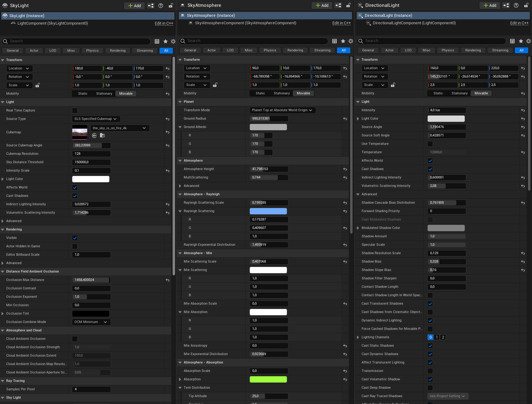Reset SkyLight Location to default
Screen dimensions: 532x404
click(x=168, y=69)
